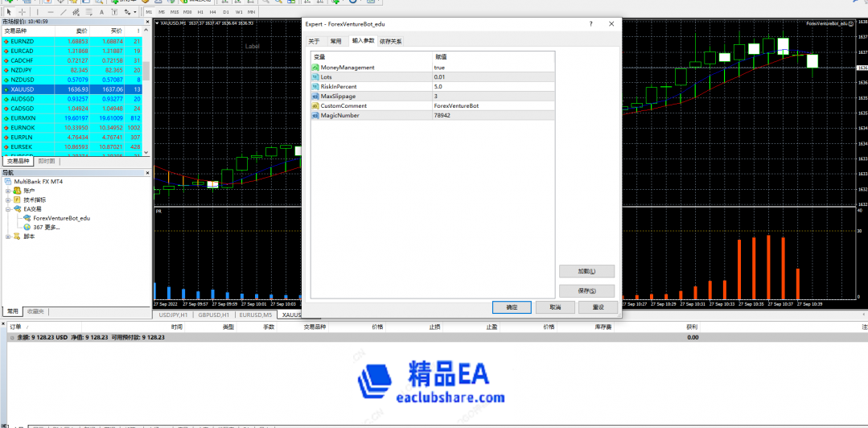Image resolution: width=868 pixels, height=428 pixels.
Task: Open the 即时图 tab in Market Watch
Action: [x=47, y=161]
